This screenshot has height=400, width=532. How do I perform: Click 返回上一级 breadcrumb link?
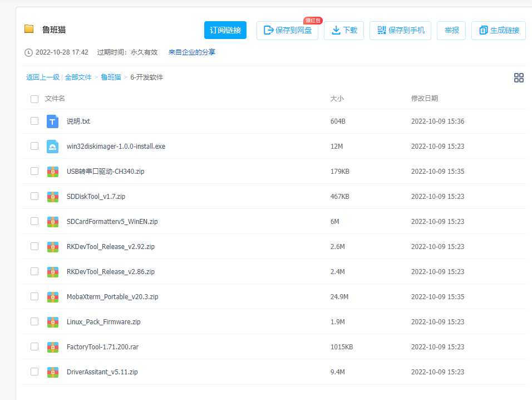pos(43,77)
